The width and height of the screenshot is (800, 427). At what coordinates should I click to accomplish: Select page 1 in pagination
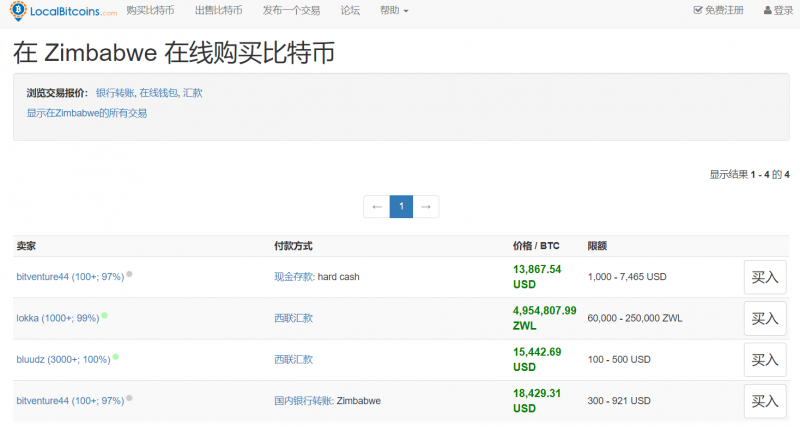click(401, 207)
